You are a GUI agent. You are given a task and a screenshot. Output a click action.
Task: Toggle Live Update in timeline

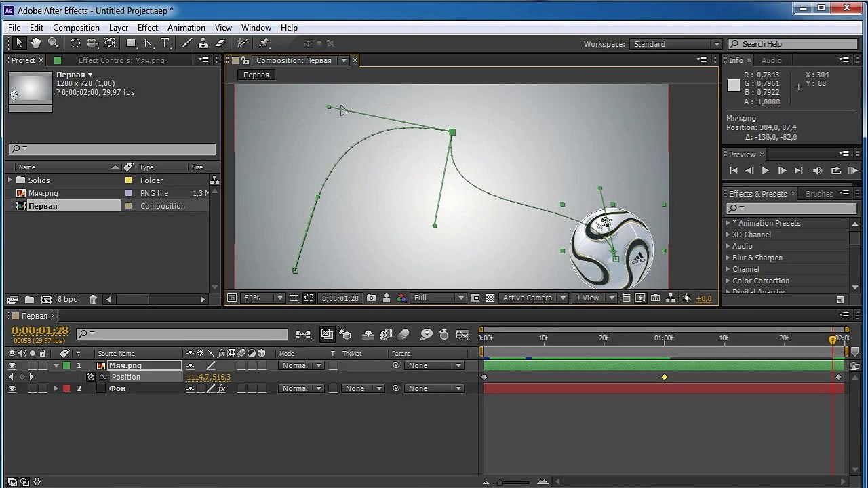click(x=328, y=334)
